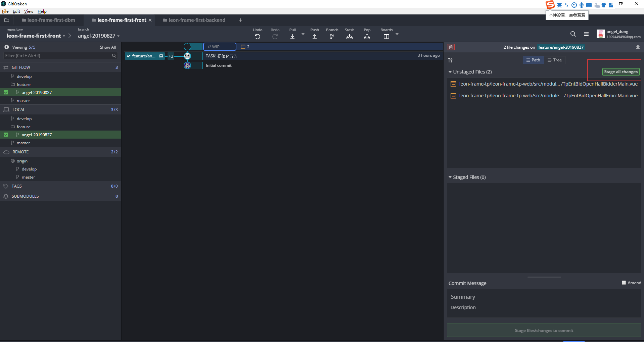Open the Boards panel icon

tap(386, 37)
